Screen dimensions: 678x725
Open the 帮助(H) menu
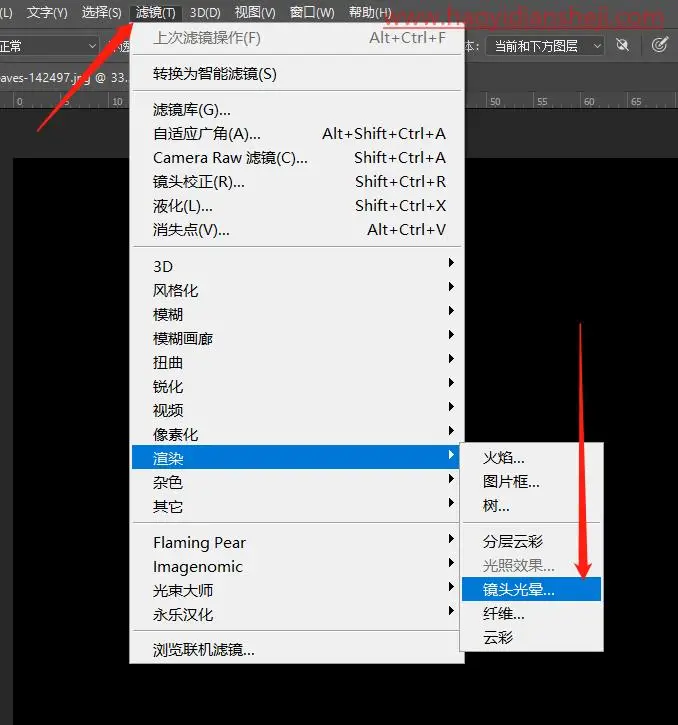370,12
